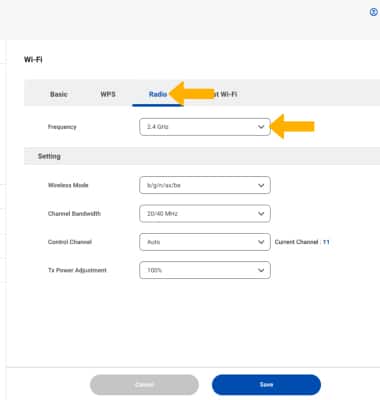Switch to the WPS tab
This screenshot has height=400, width=380.
point(108,94)
